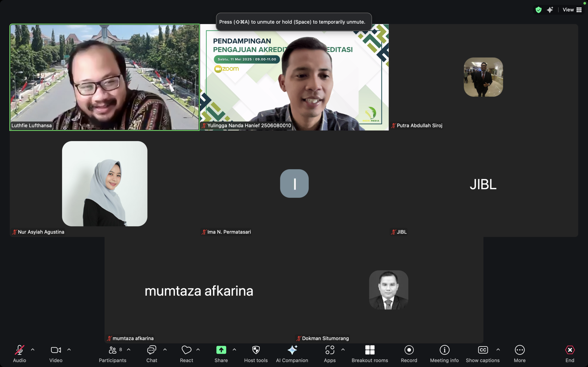The height and width of the screenshot is (367, 588).
Task: Select Nur Asyiah Agustina's profile picture tile
Action: point(105,184)
